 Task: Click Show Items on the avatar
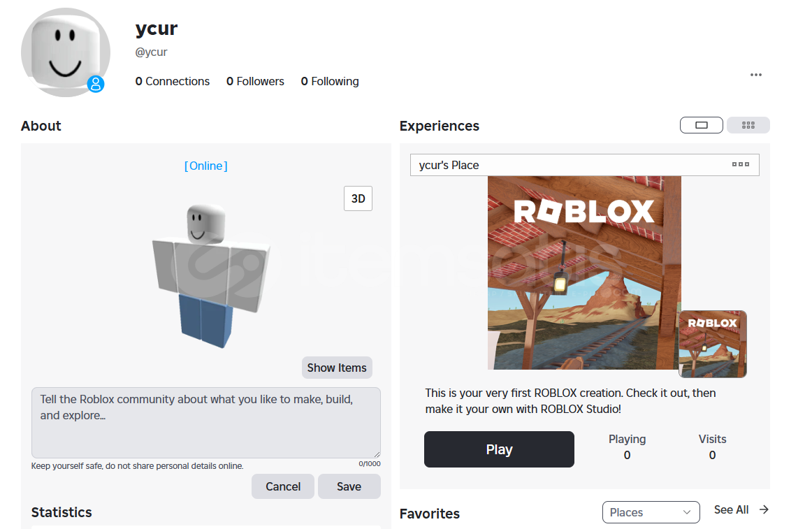pos(337,368)
